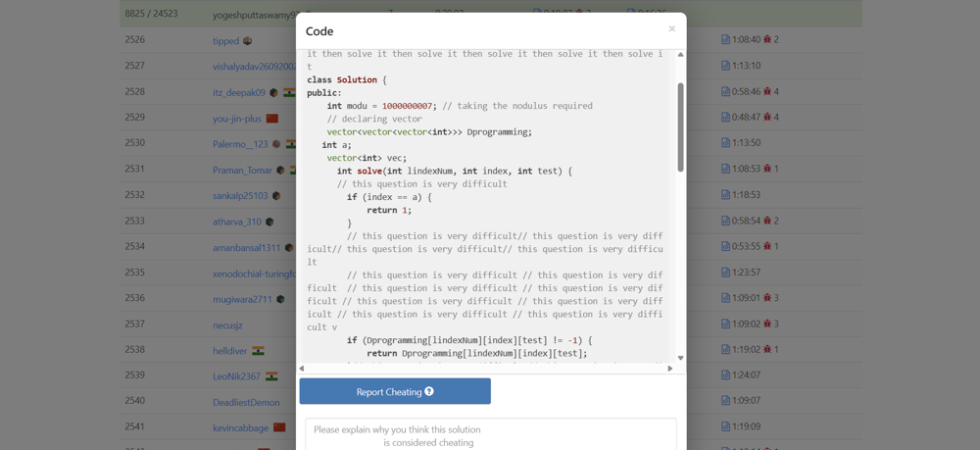Open code file icon for 1:19:09 submission
980x450 pixels.
[725, 426]
